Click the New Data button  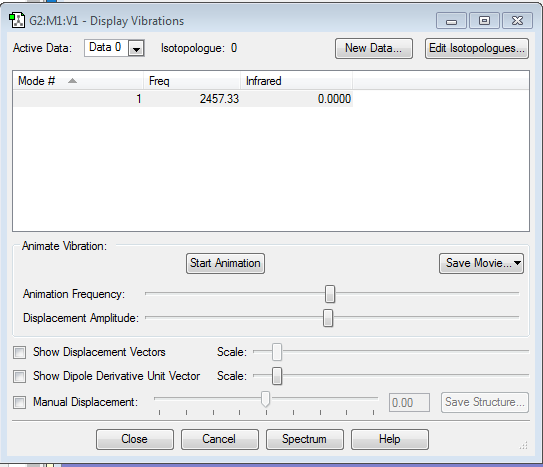click(x=374, y=48)
